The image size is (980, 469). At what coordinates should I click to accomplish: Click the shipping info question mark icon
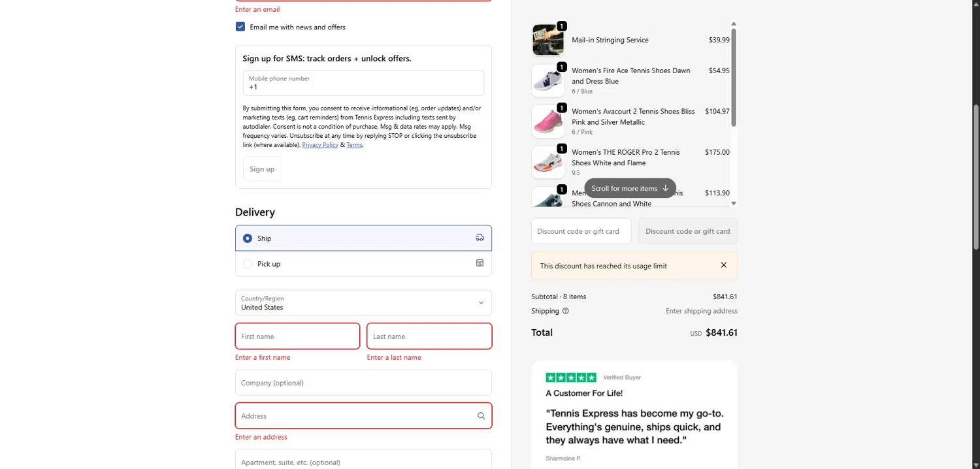pos(566,311)
